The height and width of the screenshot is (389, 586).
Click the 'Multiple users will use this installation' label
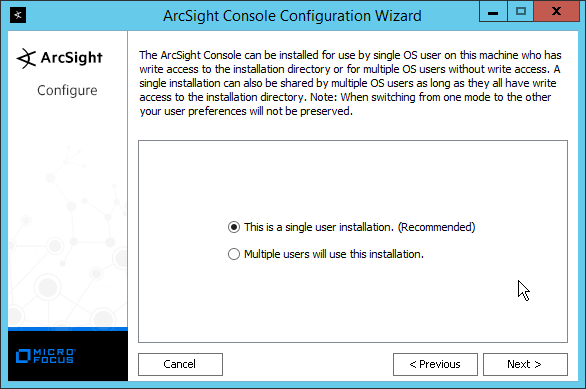click(x=334, y=254)
